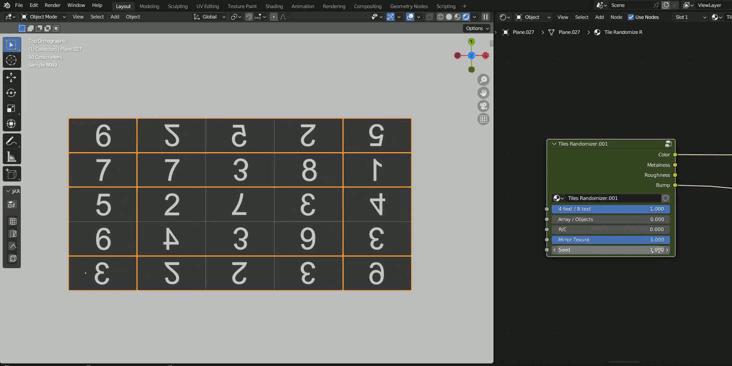Screen dimensions: 732x366
Task: Click the pan view hand icon
Action: tap(483, 93)
